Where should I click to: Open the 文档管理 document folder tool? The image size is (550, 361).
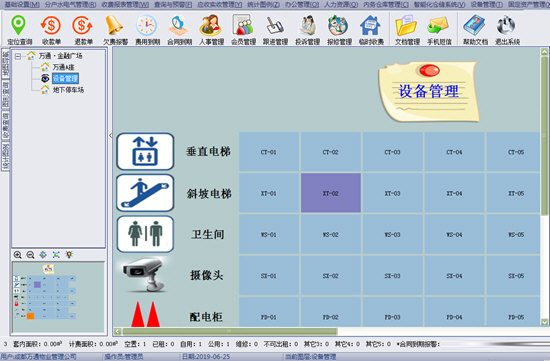coord(407,30)
